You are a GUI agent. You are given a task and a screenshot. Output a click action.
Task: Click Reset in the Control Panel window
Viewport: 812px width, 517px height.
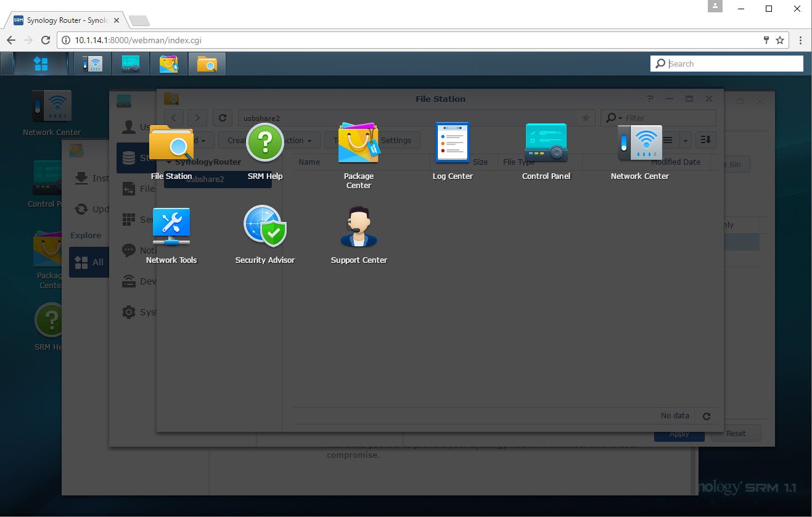click(x=736, y=433)
